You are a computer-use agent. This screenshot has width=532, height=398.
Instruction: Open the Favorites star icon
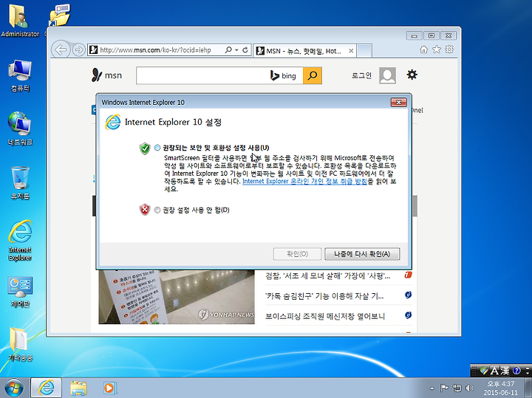(437, 49)
